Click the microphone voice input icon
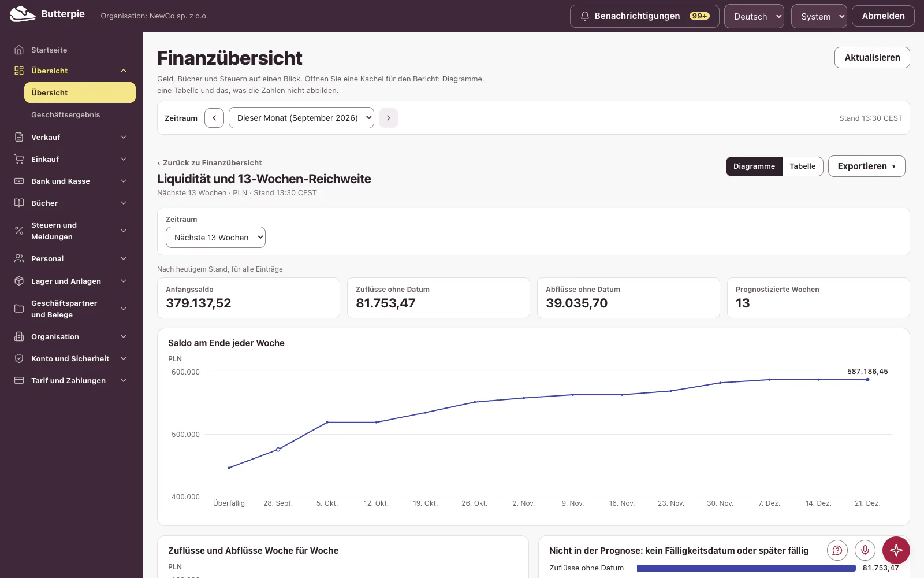The width and height of the screenshot is (924, 578). point(865,550)
